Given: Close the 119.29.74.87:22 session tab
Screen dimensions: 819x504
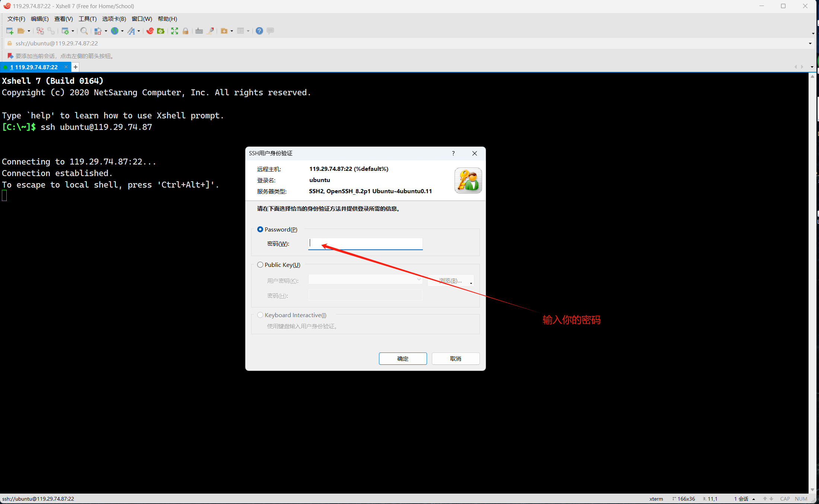Looking at the screenshot, I should tap(66, 67).
